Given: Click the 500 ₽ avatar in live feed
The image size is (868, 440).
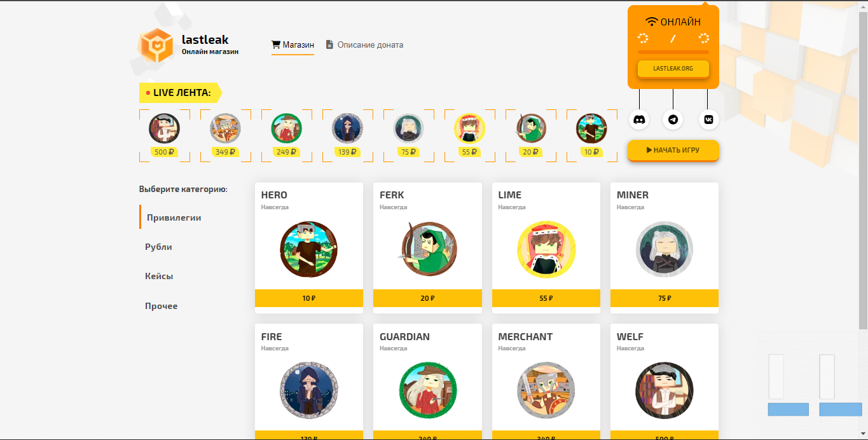Looking at the screenshot, I should coord(165,128).
